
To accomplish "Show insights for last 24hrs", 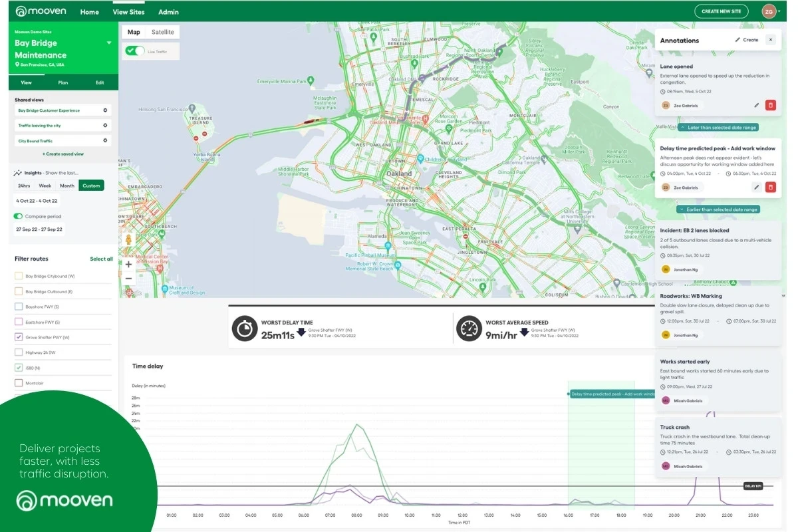I will [x=24, y=186].
